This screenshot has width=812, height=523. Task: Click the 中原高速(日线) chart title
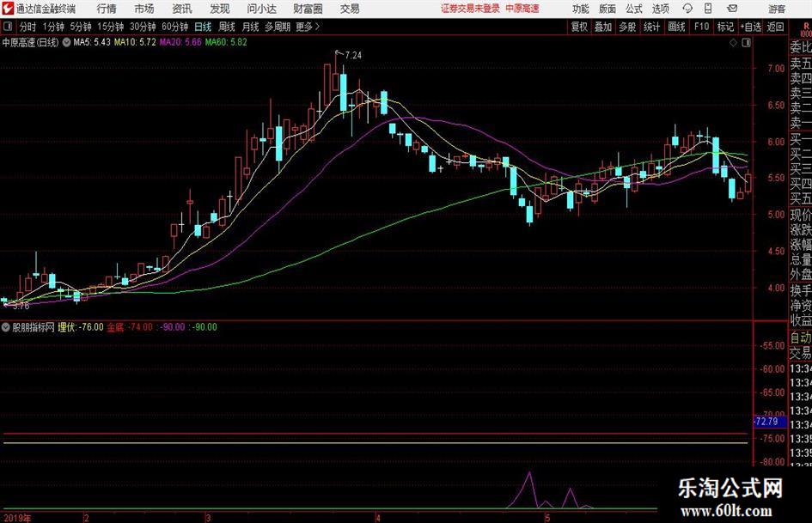coord(31,42)
